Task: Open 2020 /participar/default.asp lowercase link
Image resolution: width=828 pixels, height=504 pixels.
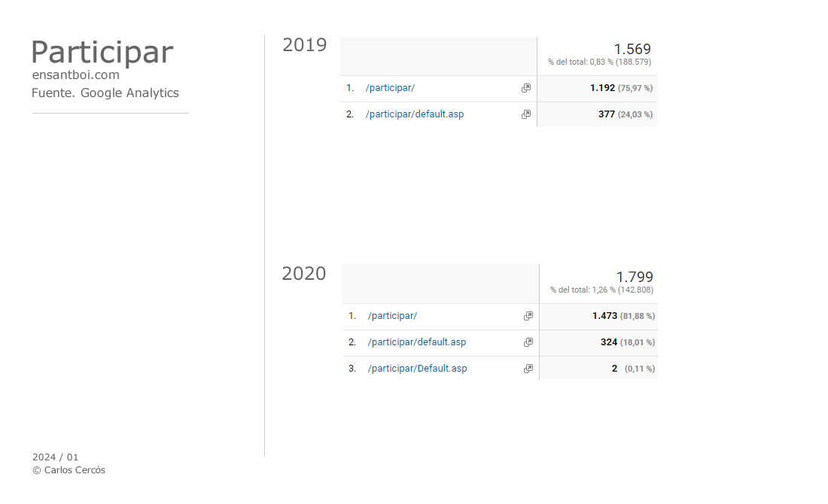Action: click(x=417, y=342)
